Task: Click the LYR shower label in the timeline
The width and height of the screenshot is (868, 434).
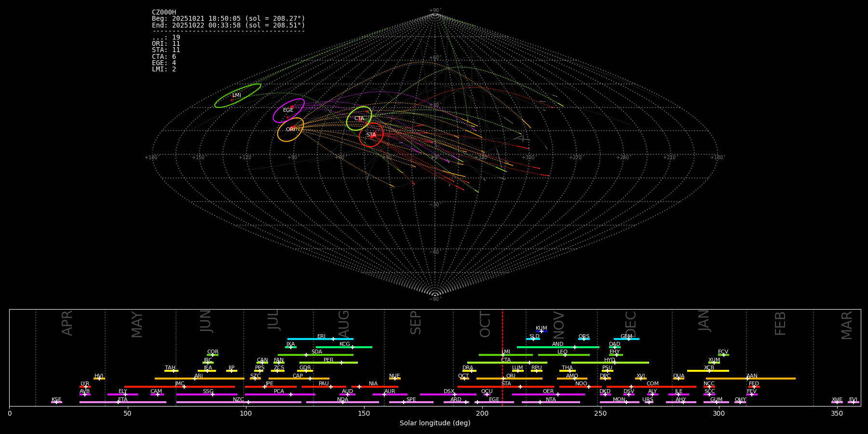Action: [x=85, y=384]
